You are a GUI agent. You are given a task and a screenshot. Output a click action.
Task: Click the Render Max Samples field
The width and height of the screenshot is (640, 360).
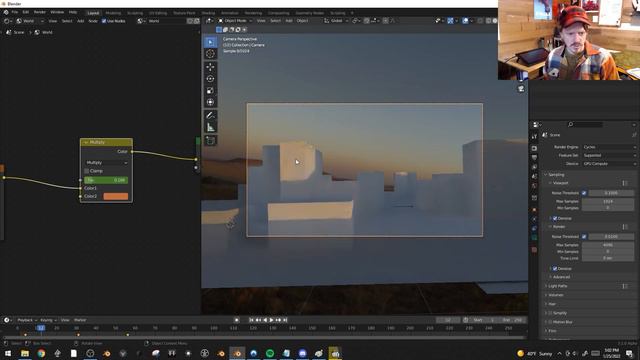(608, 245)
